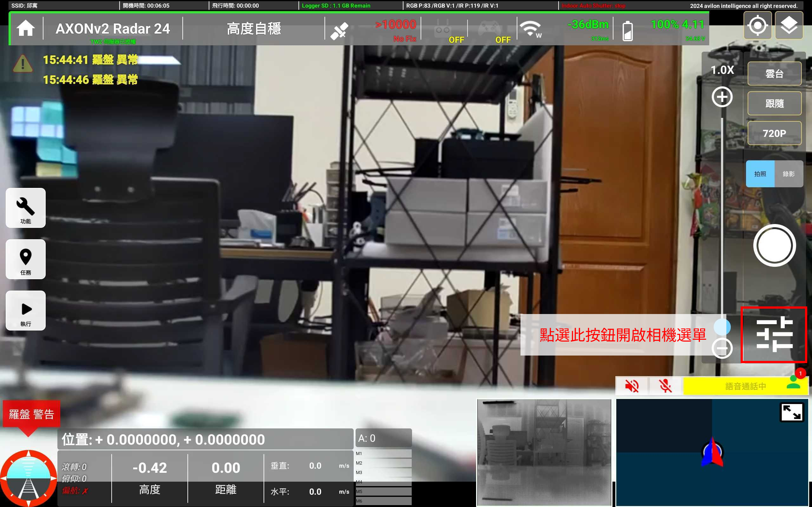The width and height of the screenshot is (812, 507).
Task: Toggle the muted microphone icon
Action: click(x=665, y=386)
